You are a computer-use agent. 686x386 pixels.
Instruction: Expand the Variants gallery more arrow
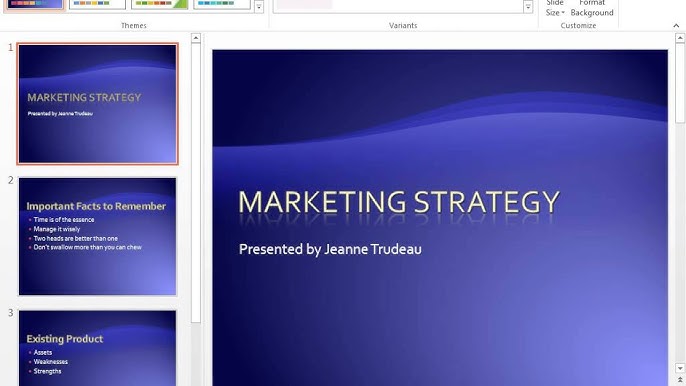pyautogui.click(x=528, y=7)
